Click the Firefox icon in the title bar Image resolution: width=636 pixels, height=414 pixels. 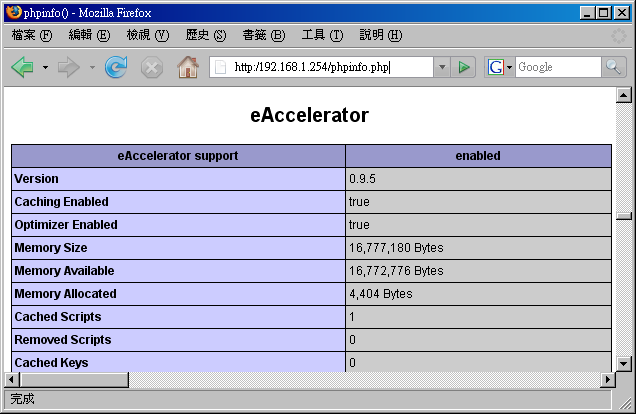coord(13,13)
